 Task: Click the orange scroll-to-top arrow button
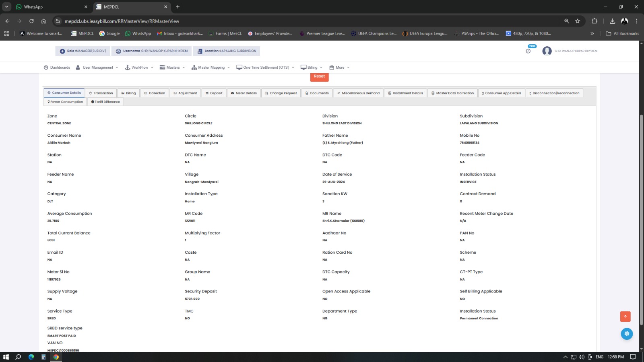(x=625, y=317)
